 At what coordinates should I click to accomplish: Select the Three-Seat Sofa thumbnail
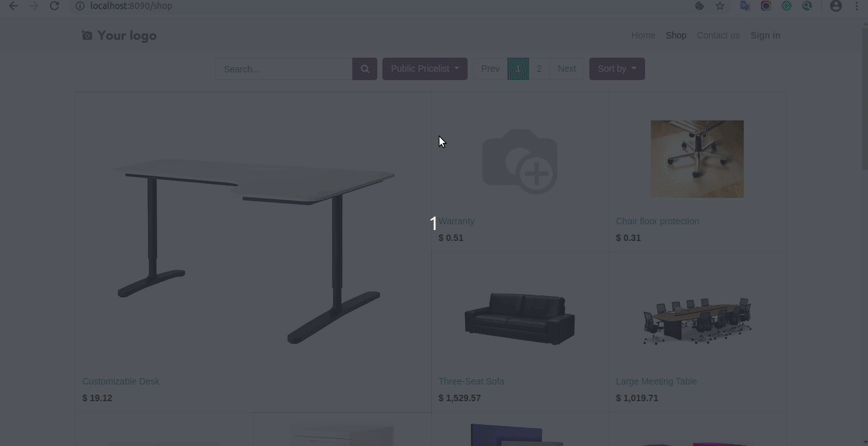520,318
